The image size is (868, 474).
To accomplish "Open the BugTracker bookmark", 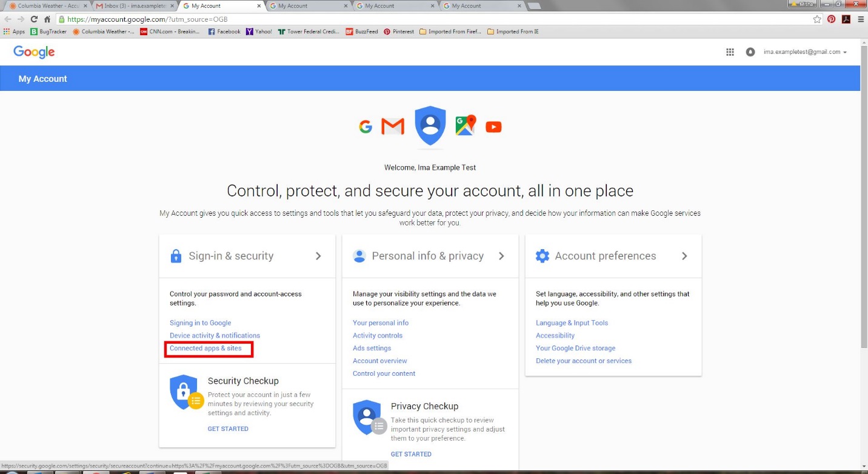I will click(x=48, y=32).
